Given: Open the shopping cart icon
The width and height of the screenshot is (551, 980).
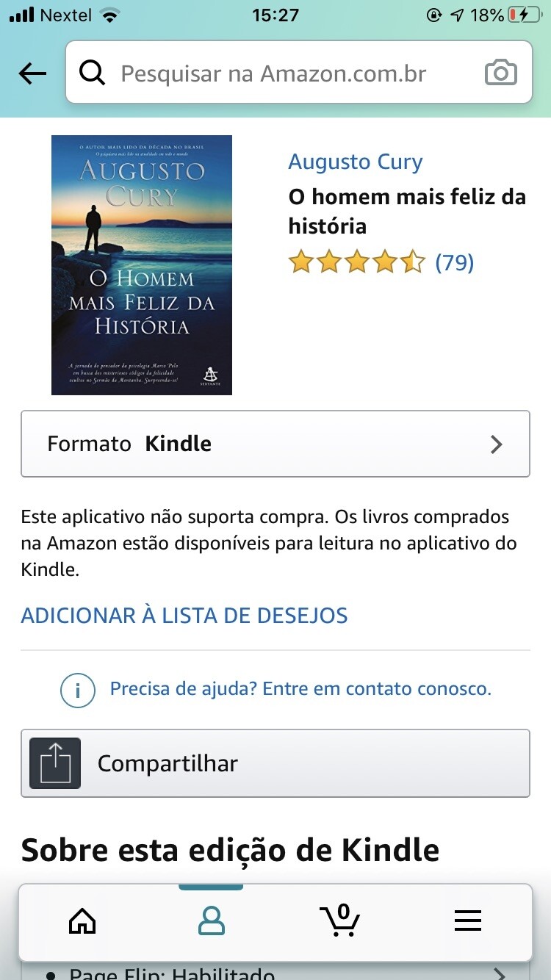Looking at the screenshot, I should [x=340, y=920].
